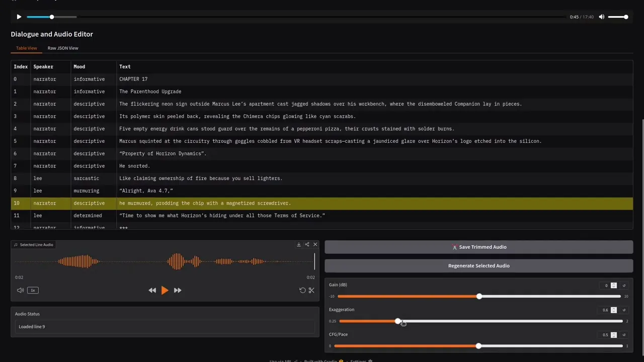Click the Exaggeration slider handle
Image resolution: width=644 pixels, height=362 pixels.
pos(398,321)
